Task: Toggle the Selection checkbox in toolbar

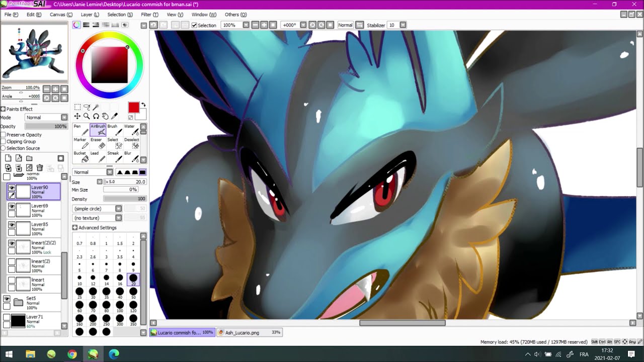Action: 194,25
